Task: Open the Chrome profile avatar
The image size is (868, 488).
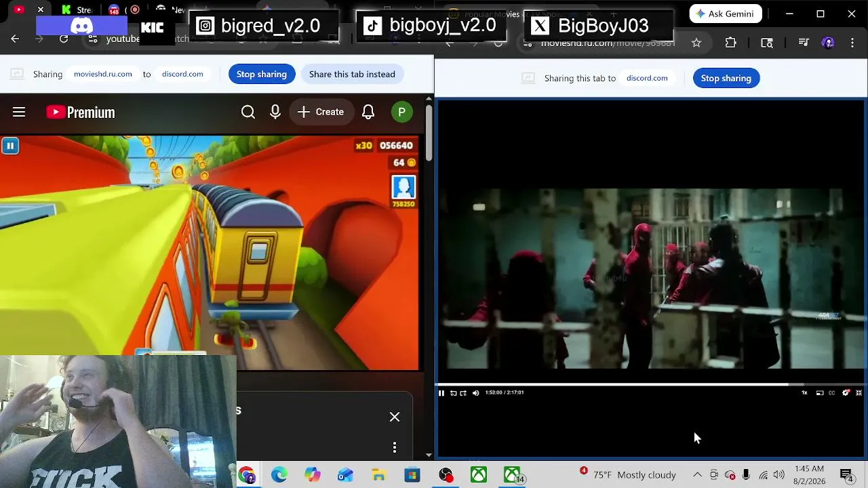Action: [x=828, y=43]
